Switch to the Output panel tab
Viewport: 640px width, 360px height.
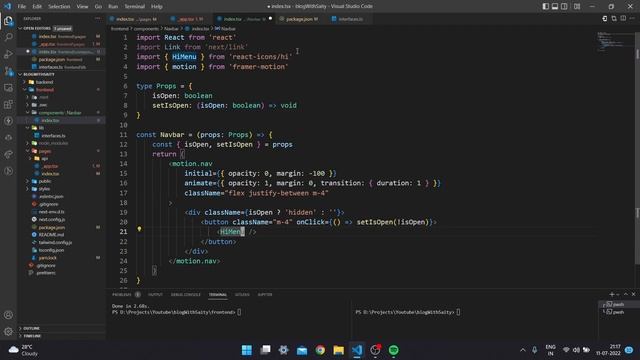155,294
